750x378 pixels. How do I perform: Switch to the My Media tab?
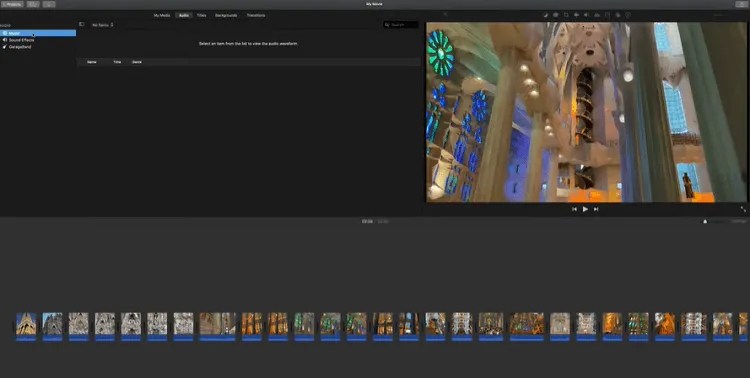pos(162,15)
